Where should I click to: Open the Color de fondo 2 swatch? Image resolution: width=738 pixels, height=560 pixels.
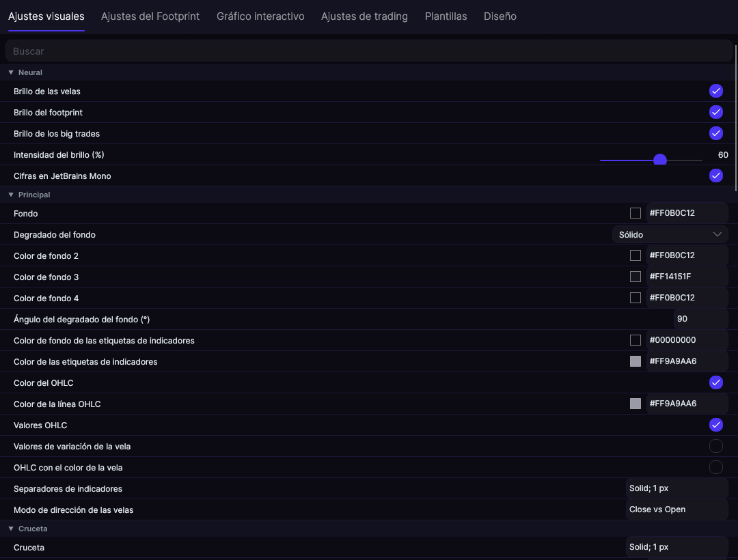pyautogui.click(x=635, y=255)
